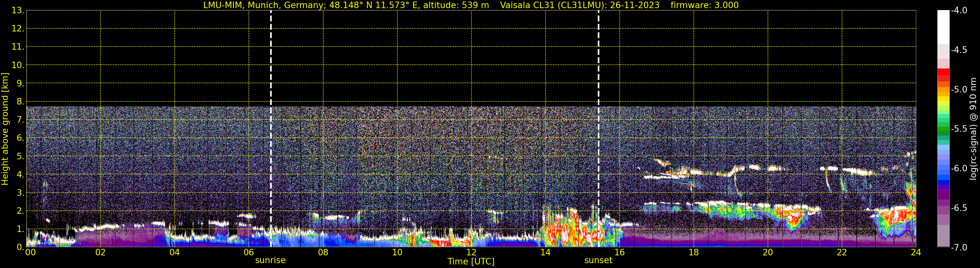Click the '-5.0' colorbar tick label
The width and height of the screenshot is (980, 268).
tap(959, 90)
